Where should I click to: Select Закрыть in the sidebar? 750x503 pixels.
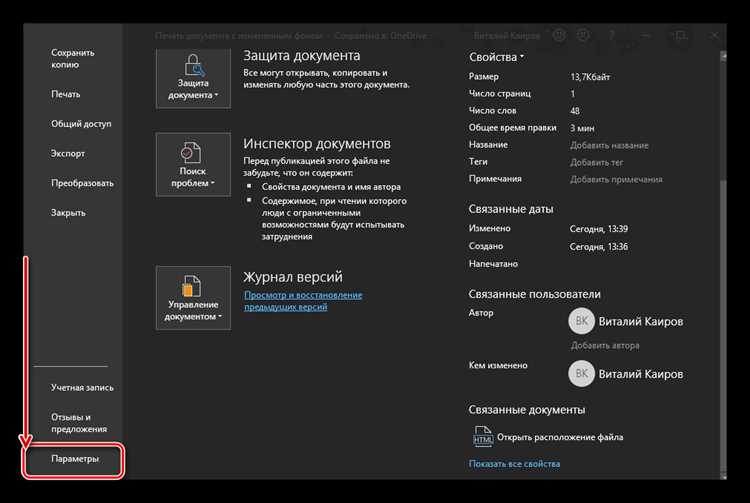[x=68, y=213]
